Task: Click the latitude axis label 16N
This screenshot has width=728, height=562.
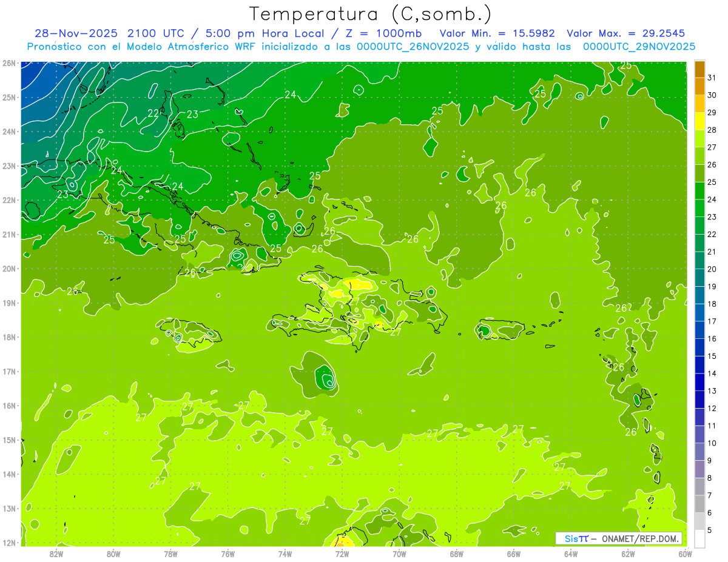Action: pos(8,406)
